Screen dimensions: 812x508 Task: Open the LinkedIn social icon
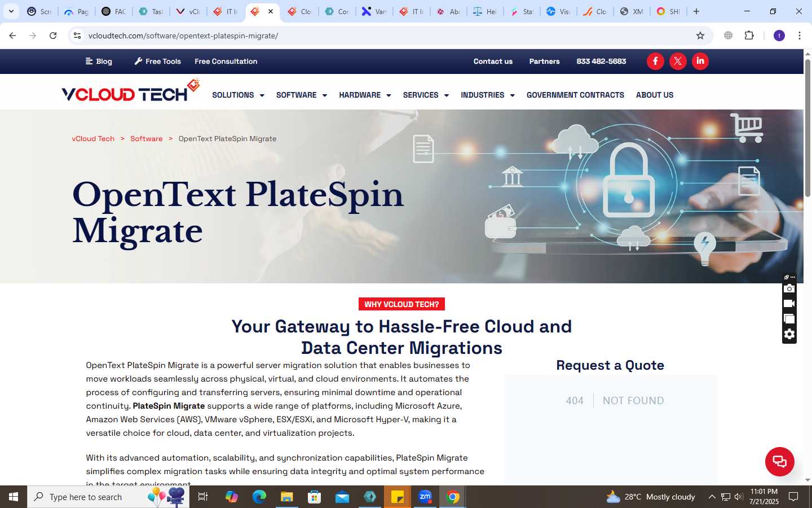700,61
